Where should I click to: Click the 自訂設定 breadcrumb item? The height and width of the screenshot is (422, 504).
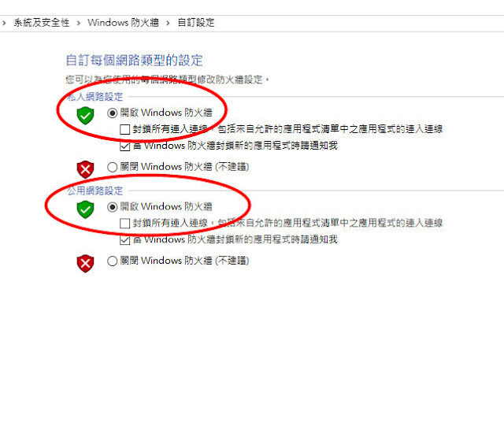coord(196,23)
